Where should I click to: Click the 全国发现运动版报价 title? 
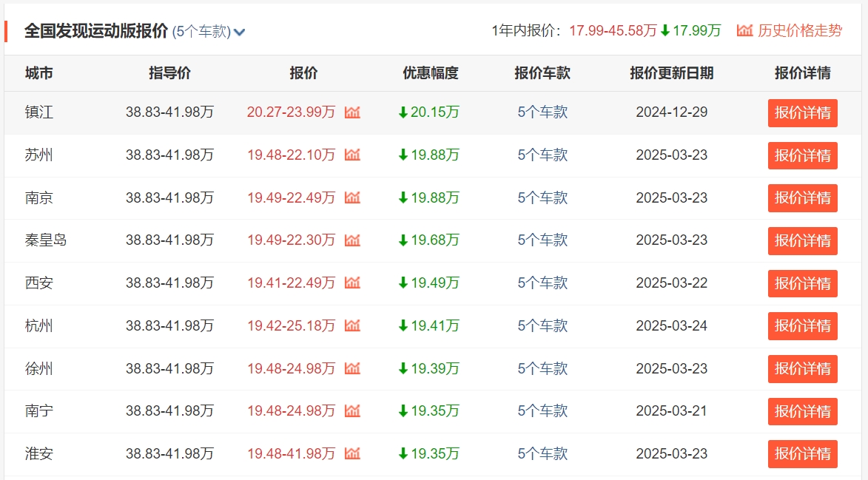pos(95,31)
